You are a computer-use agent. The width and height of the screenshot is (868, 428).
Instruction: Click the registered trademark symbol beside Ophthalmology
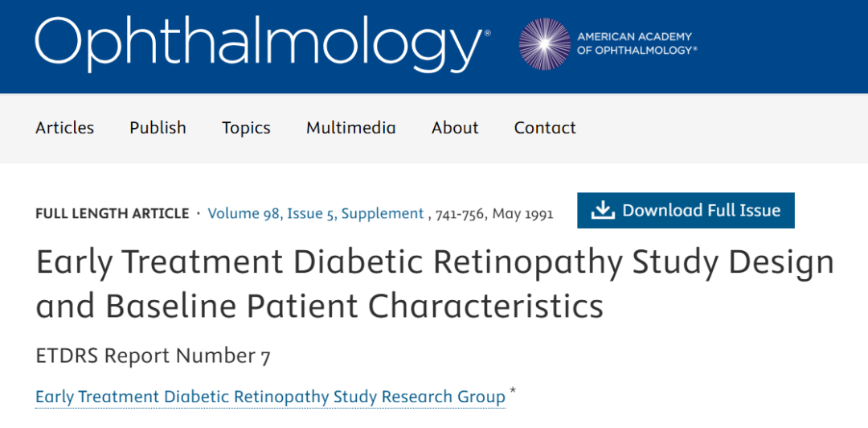(x=485, y=33)
